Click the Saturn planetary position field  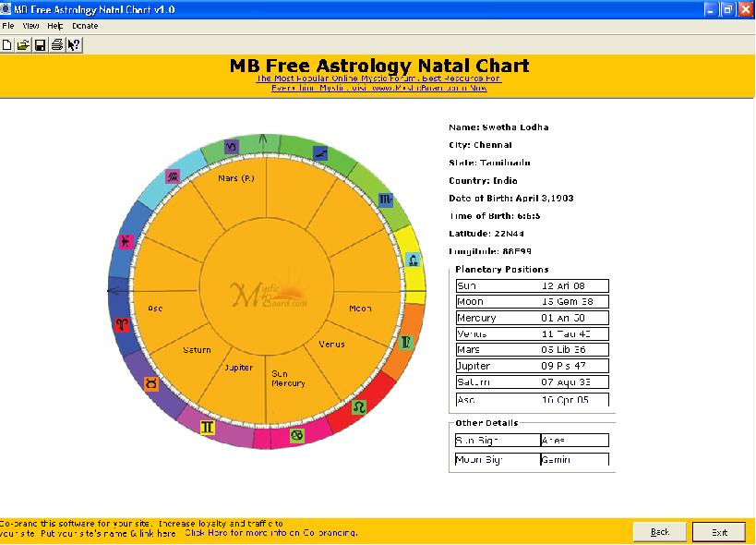point(533,382)
